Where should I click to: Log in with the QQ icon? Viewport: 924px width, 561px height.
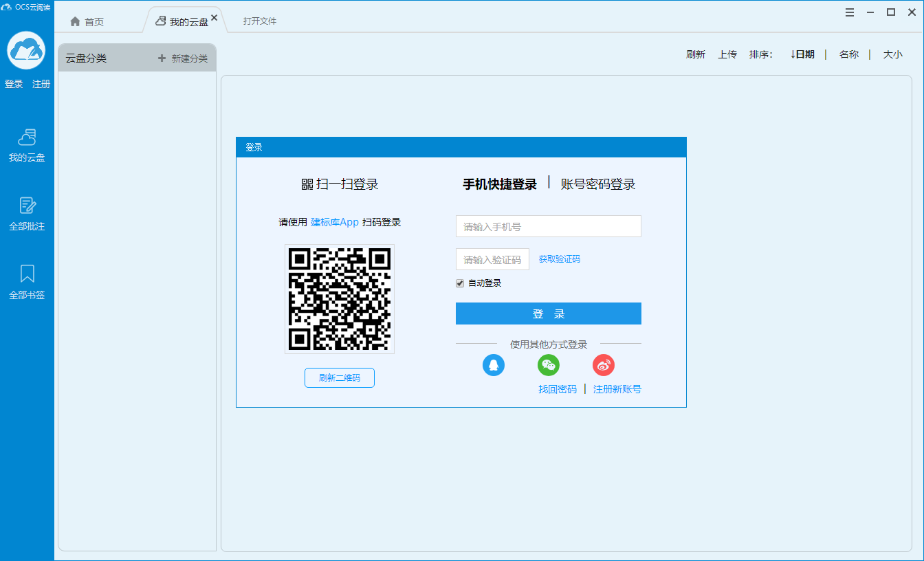pyautogui.click(x=494, y=365)
